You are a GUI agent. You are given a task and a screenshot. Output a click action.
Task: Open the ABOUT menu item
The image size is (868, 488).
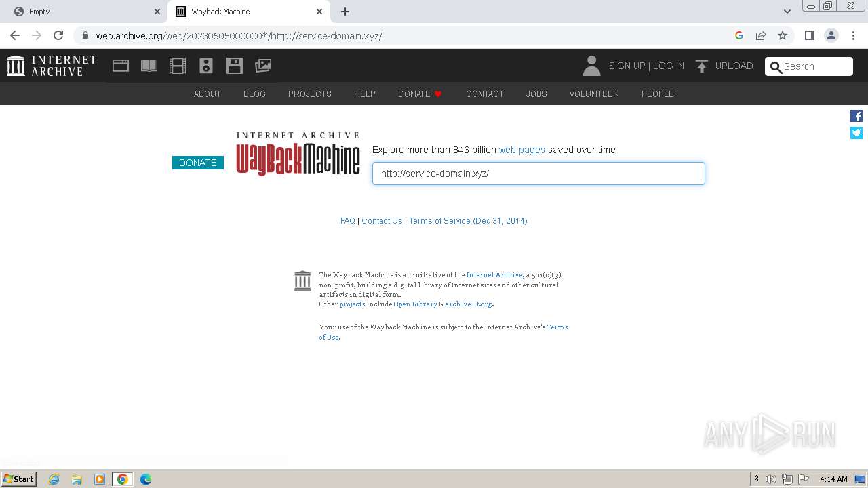click(x=208, y=94)
